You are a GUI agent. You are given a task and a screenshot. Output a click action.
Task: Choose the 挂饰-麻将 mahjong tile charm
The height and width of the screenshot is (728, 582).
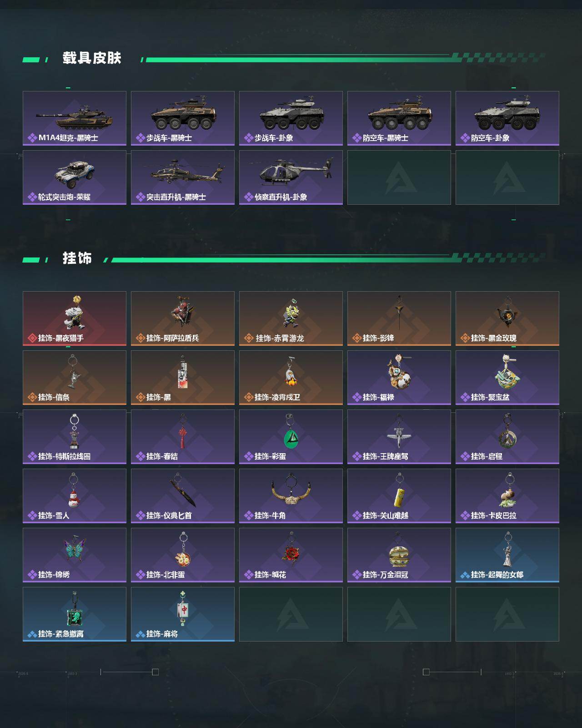183,614
